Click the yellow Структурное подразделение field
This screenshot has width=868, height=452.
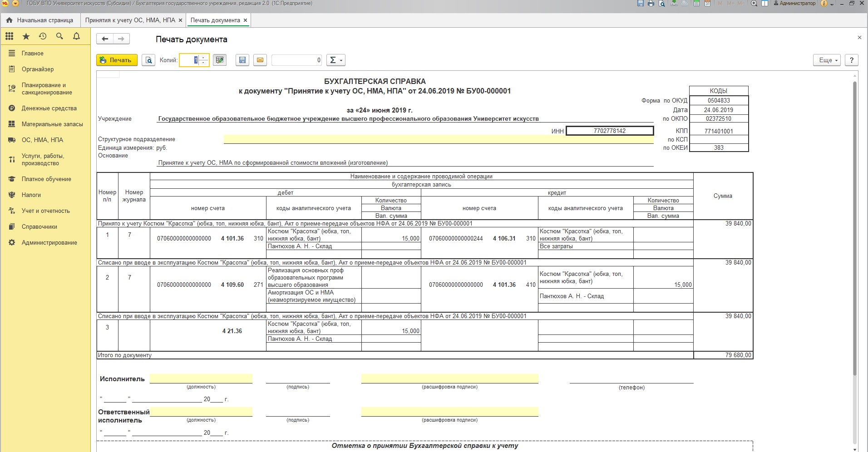coord(439,139)
